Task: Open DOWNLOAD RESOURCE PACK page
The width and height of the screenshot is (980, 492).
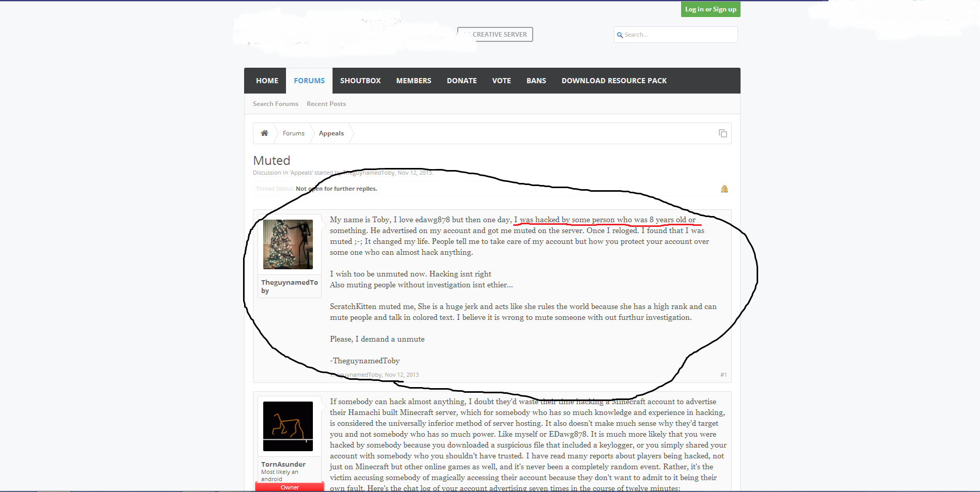Action: 614,81
